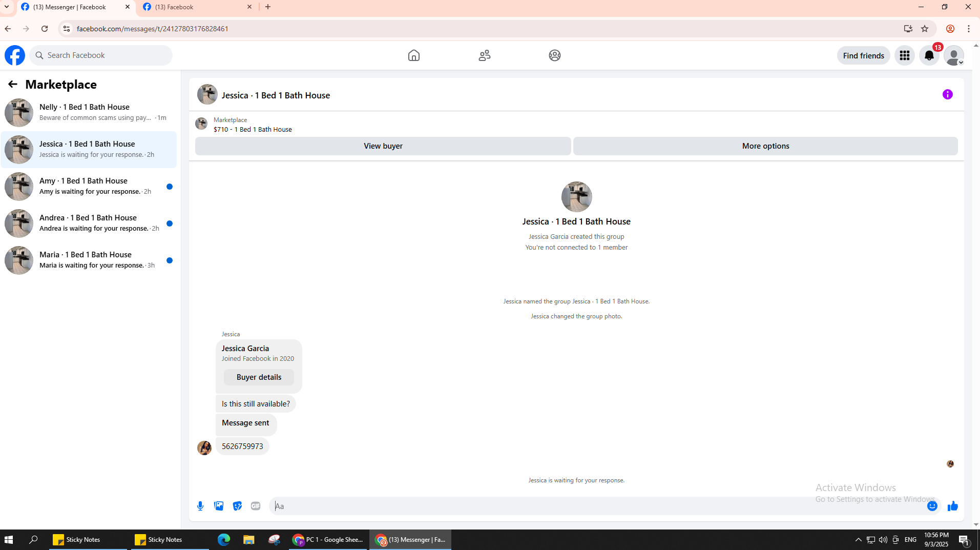Switch to the Messenger | Facebook browser tab
The width and height of the screenshot is (980, 550).
click(77, 7)
